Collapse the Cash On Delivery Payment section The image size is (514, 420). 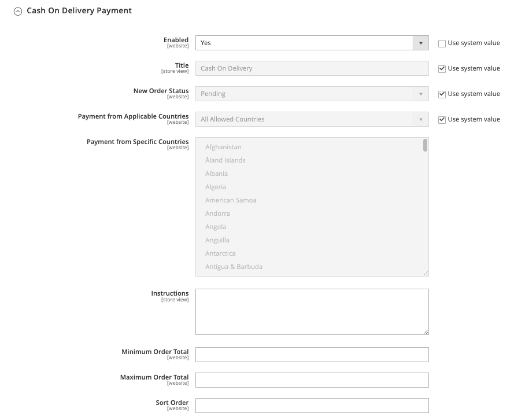[x=18, y=12]
